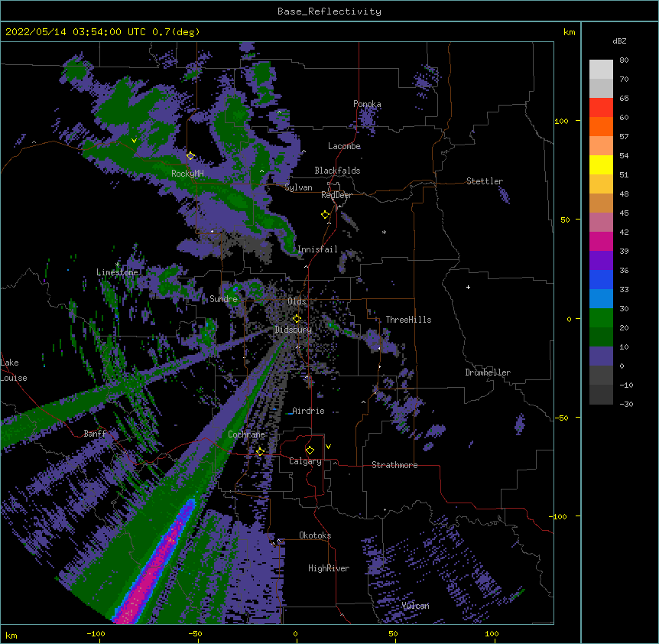Click the Lake Louise label

point(14,370)
